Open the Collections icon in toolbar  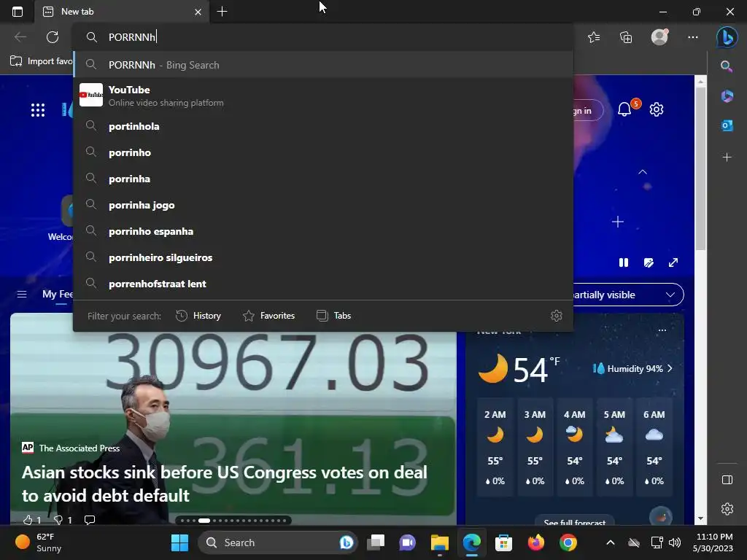(x=626, y=36)
